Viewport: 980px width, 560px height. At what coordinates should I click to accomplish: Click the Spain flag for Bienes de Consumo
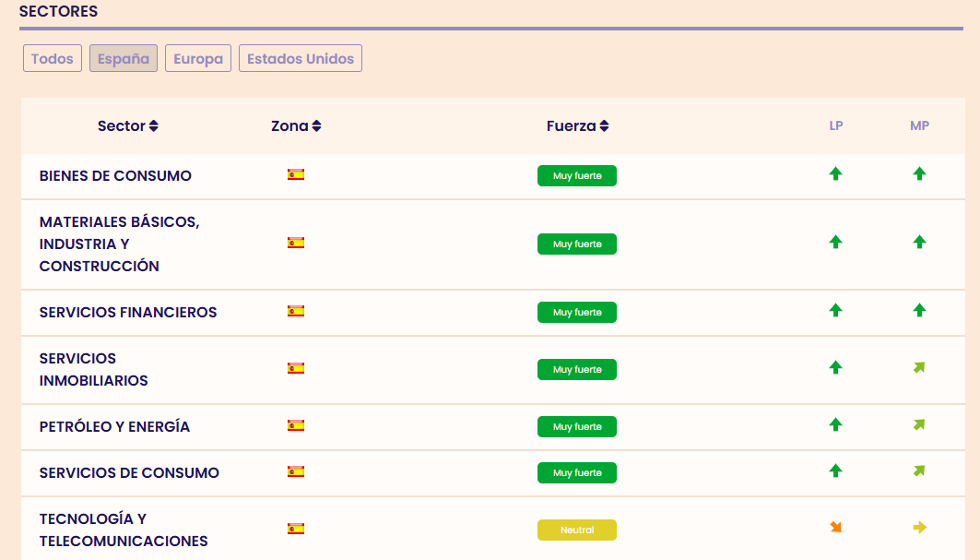296,174
